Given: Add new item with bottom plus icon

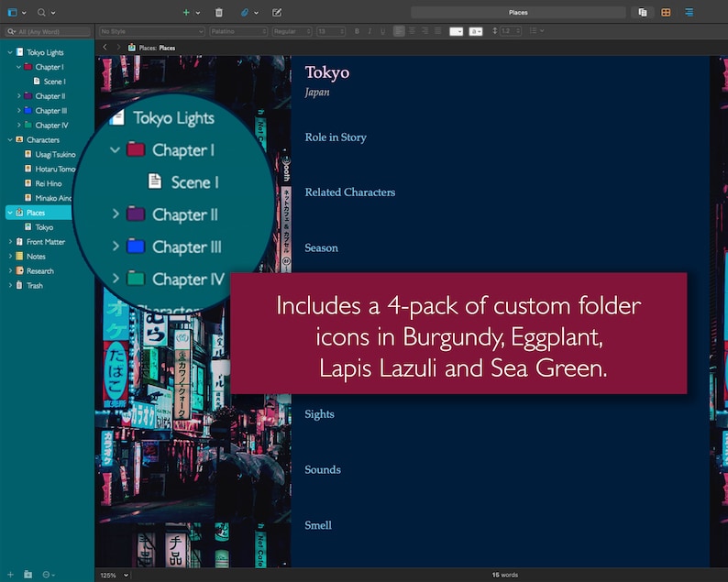Looking at the screenshot, I should [x=10, y=575].
